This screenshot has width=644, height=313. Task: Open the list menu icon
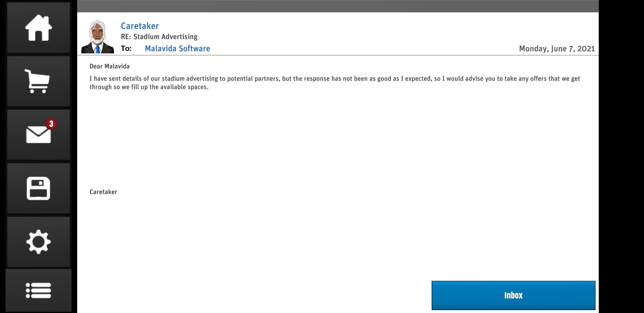coord(38,290)
